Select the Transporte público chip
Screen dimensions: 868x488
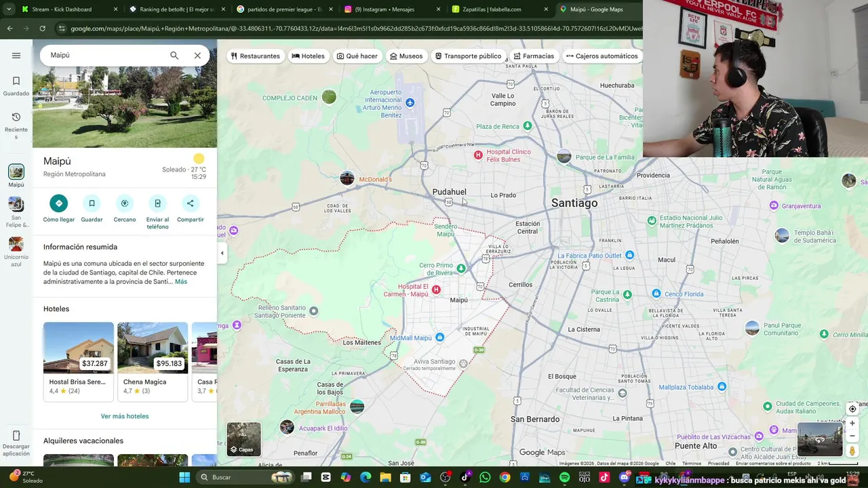(469, 56)
